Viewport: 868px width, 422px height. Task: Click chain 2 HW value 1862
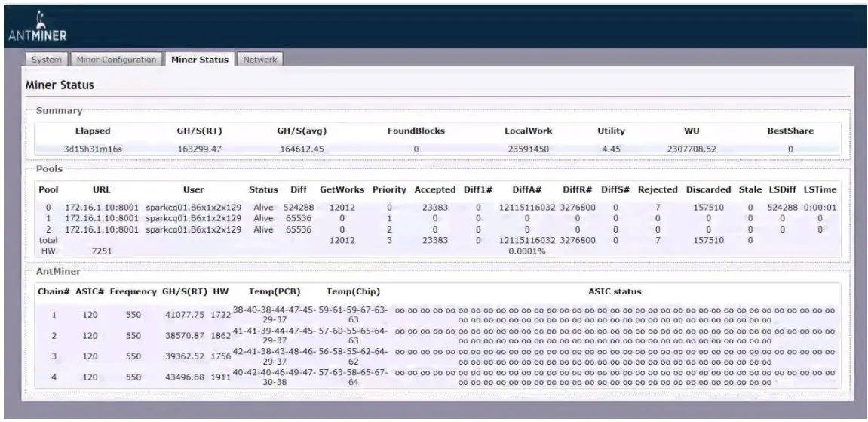pos(220,336)
